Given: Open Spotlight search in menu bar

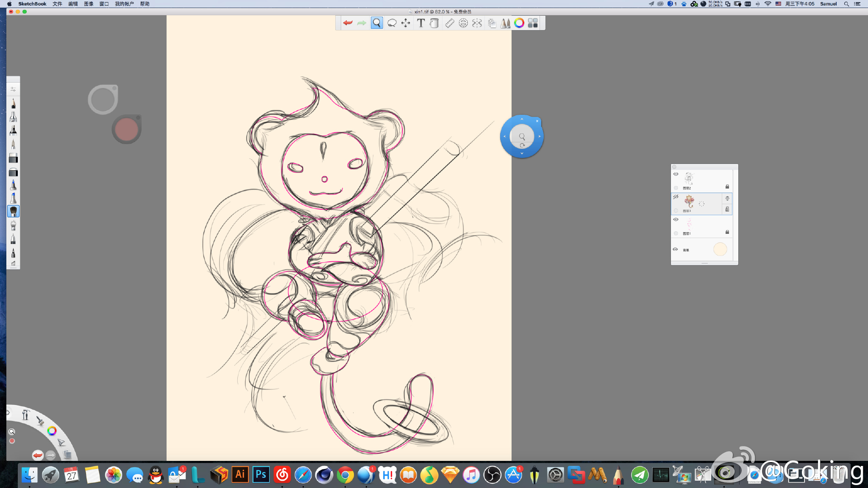Looking at the screenshot, I should 846,4.
